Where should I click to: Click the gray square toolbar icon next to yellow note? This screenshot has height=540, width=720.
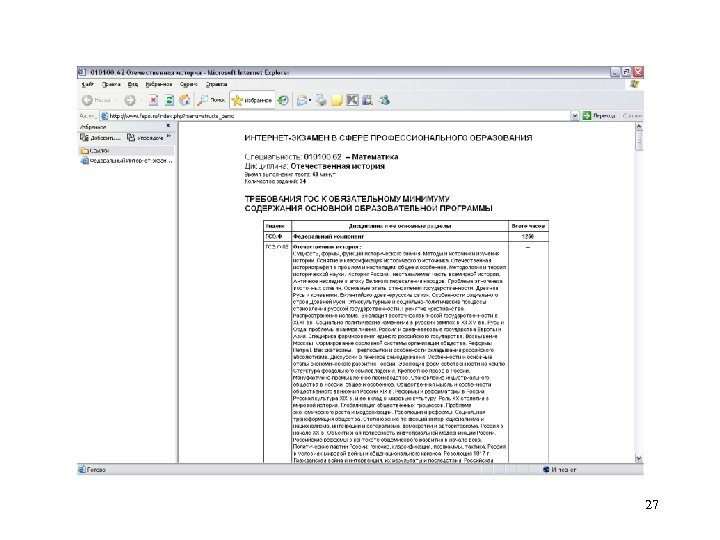coord(352,100)
